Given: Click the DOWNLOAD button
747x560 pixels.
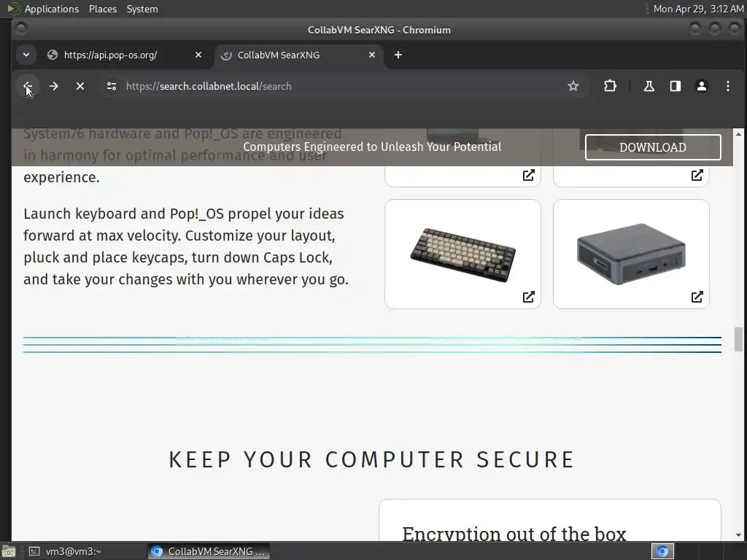Looking at the screenshot, I should coord(653,147).
